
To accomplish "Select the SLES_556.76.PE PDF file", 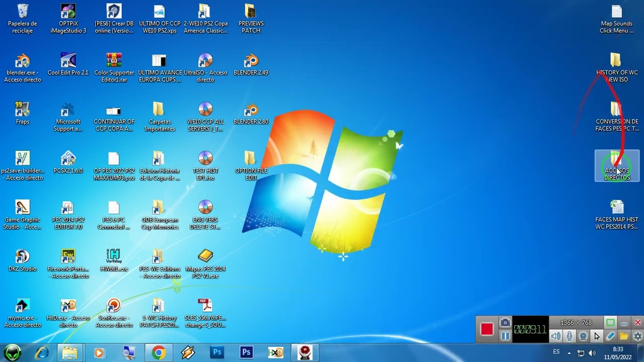I will tap(205, 313).
